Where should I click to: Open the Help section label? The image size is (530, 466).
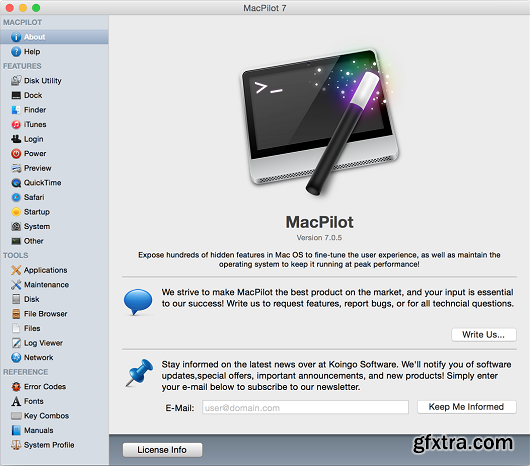32,52
